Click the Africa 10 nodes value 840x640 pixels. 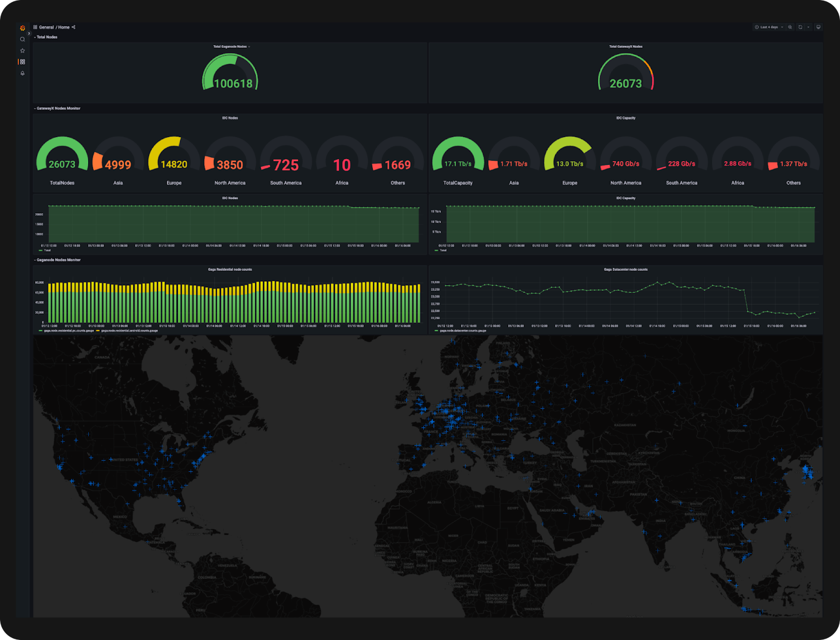[x=342, y=165]
